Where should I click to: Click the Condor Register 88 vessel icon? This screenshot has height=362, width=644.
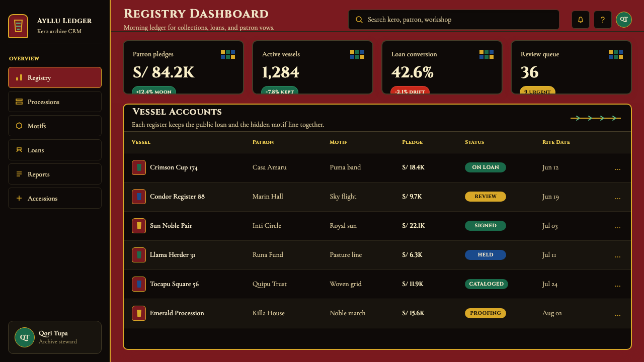coord(139,197)
